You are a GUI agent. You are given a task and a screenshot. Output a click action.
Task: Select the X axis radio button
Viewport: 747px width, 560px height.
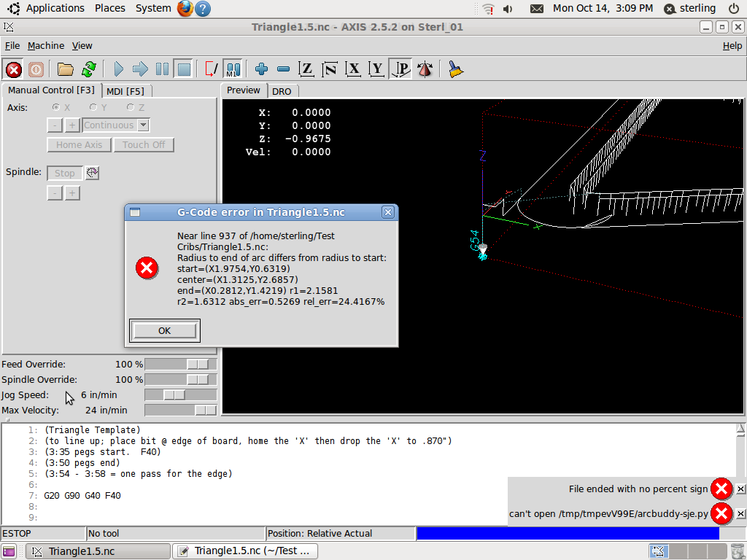pyautogui.click(x=56, y=108)
